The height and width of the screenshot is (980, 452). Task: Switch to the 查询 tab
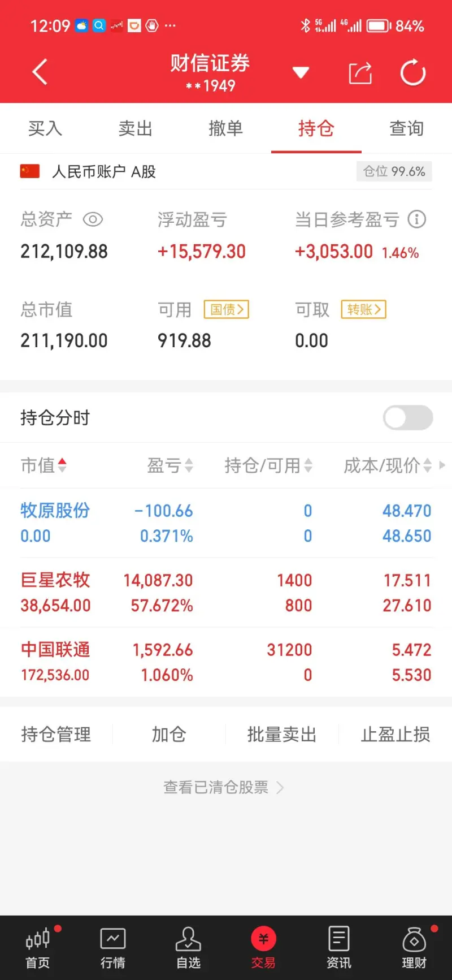pos(406,128)
